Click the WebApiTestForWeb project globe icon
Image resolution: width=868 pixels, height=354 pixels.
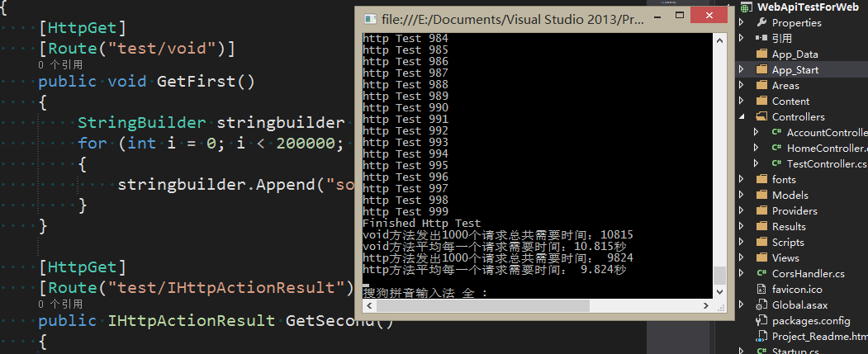(746, 7)
